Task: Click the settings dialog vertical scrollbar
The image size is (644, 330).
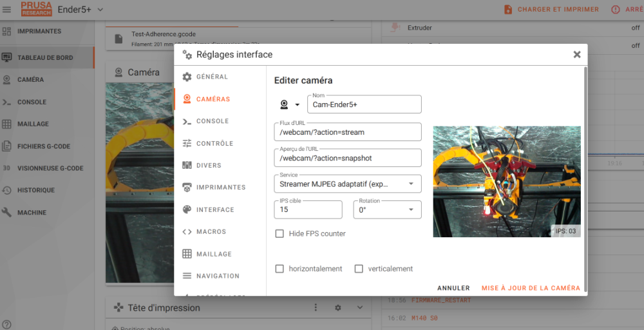Action: click(x=585, y=180)
